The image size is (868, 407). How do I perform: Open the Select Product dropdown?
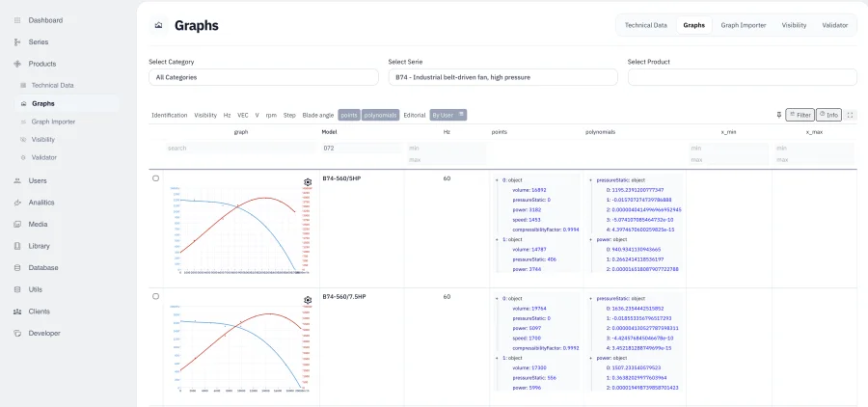coord(743,77)
